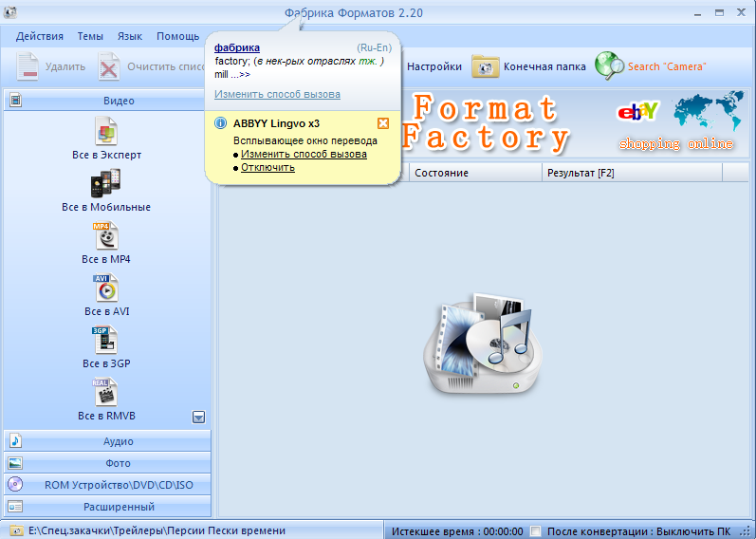Click the Очистить список red X icon

point(109,66)
